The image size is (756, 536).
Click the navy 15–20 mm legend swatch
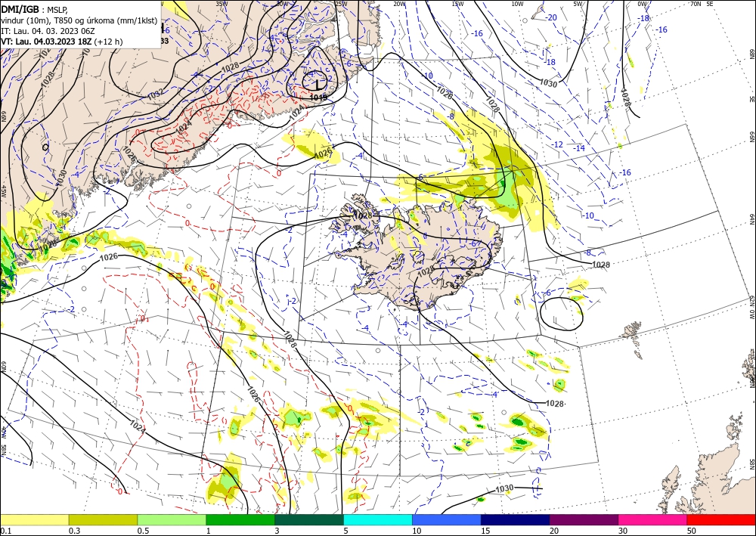[516, 519]
